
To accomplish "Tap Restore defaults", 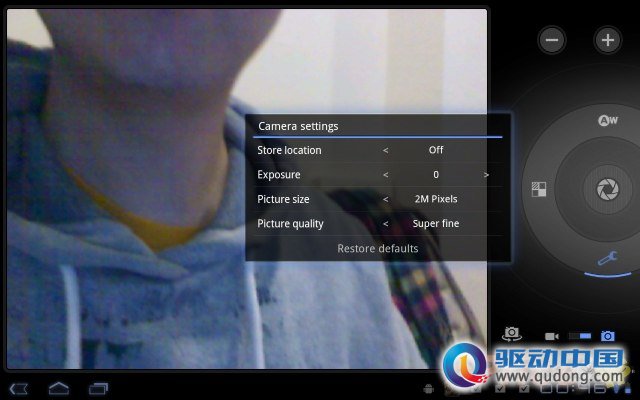I will tap(378, 249).
